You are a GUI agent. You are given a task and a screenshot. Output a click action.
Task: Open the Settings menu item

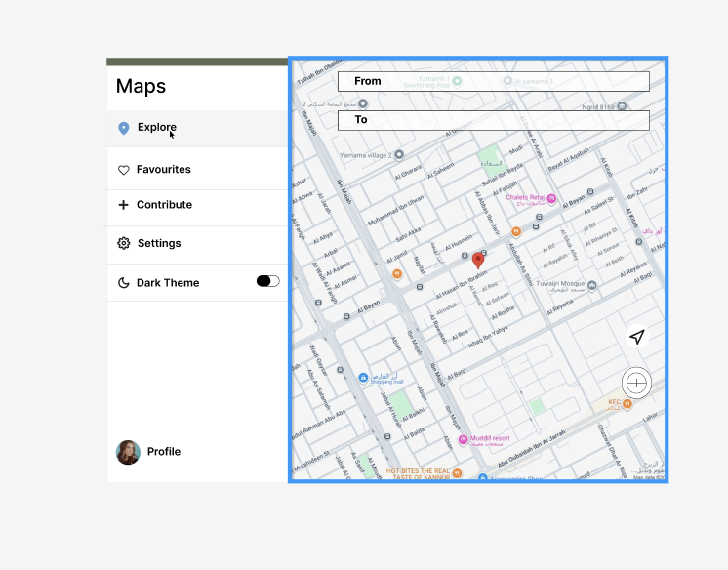click(x=197, y=245)
